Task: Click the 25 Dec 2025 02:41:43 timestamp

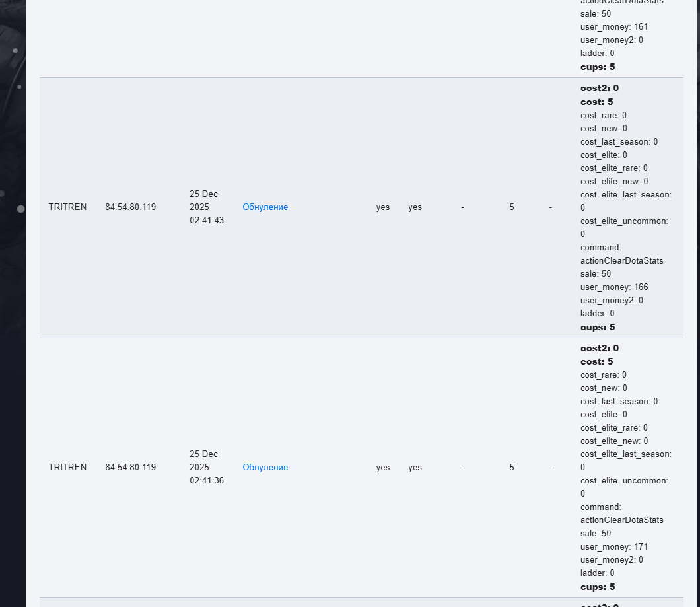Action: [206, 207]
